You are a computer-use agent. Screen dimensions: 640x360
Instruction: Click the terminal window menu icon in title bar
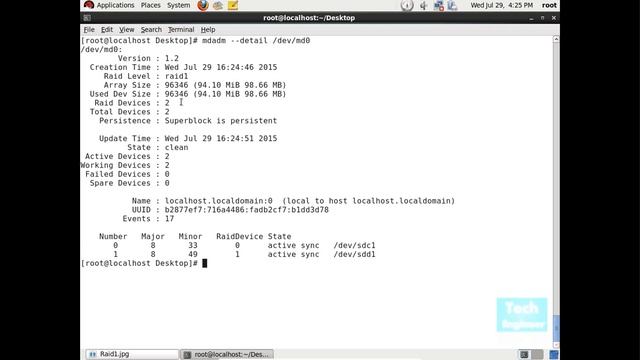pos(87,18)
